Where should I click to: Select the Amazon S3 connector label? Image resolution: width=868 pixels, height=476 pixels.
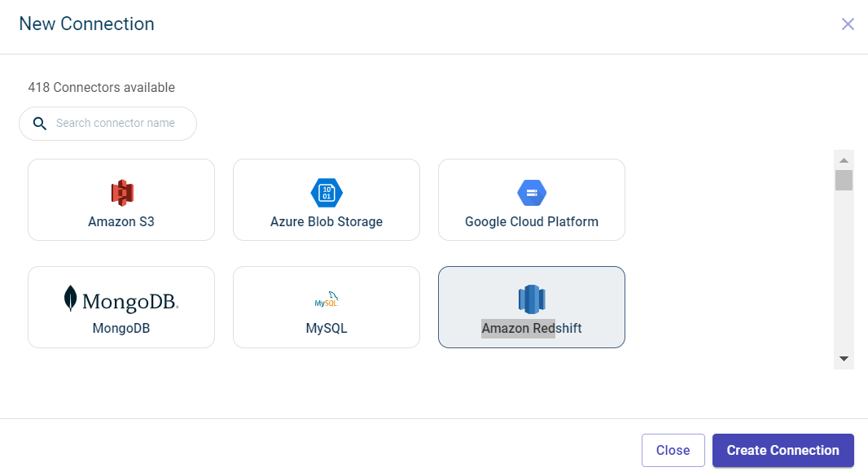pos(121,221)
